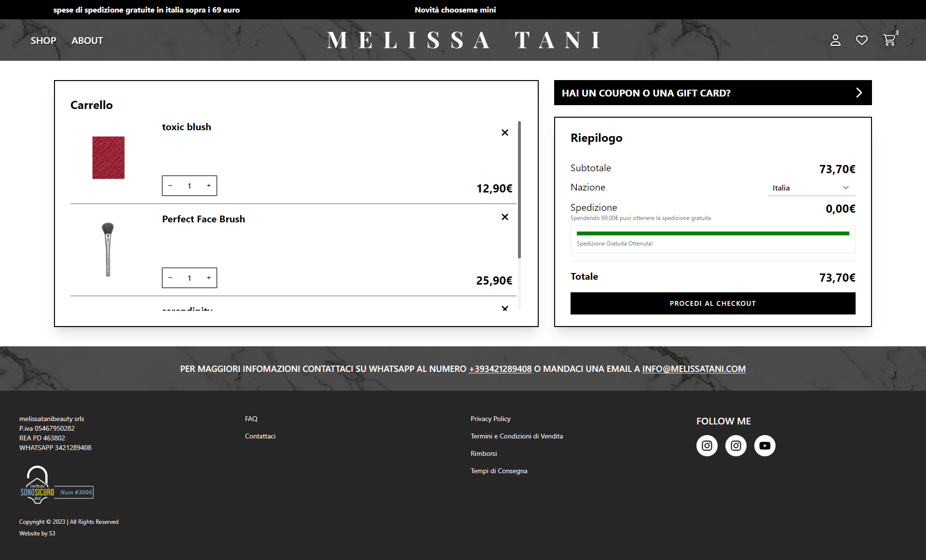Decrease toxic blush quantity
The height and width of the screenshot is (560, 926).
point(170,186)
